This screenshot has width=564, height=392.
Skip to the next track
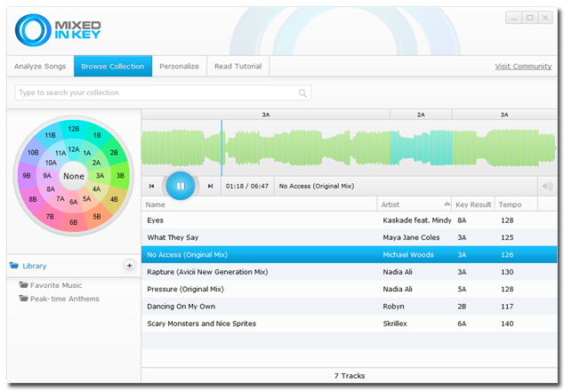point(210,186)
